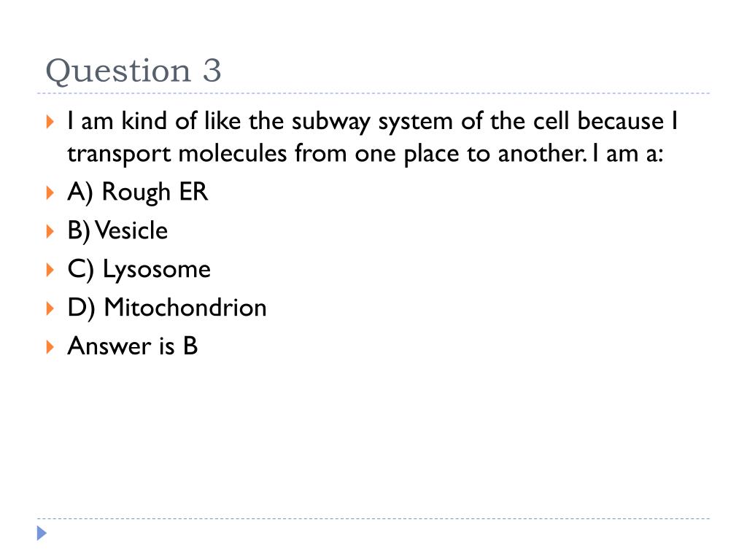Click the orange bullet beside Mitochondrion

point(50,308)
